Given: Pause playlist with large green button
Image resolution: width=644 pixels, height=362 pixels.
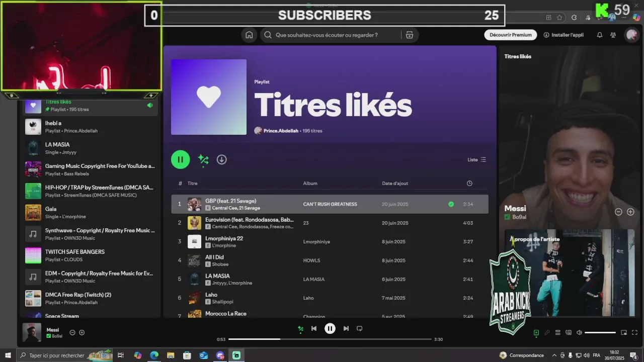Looking at the screenshot, I should click(x=180, y=159).
